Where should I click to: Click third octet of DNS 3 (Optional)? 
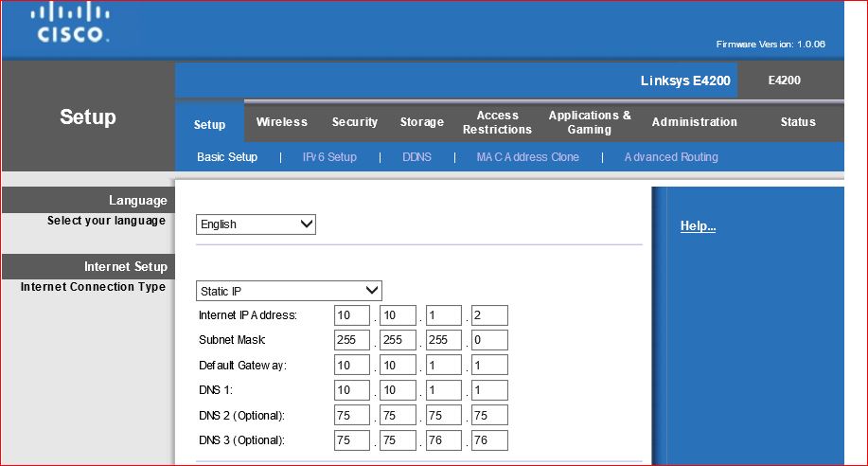(443, 440)
